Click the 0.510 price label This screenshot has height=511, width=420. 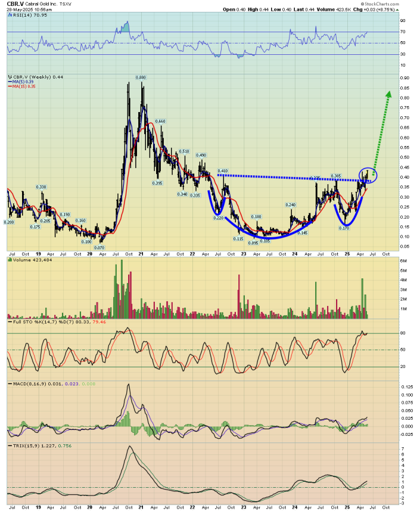coord(184,151)
